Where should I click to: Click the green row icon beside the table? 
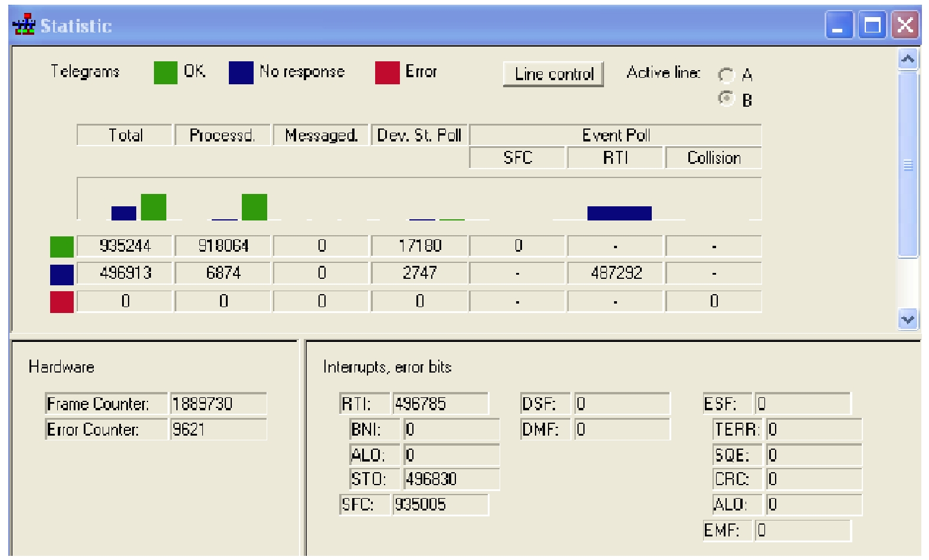(62, 246)
